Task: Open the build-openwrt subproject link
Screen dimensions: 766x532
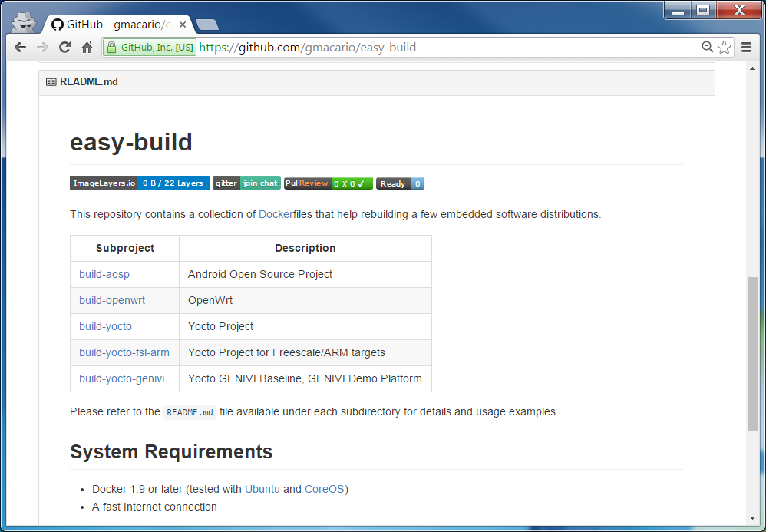Action: (x=112, y=300)
